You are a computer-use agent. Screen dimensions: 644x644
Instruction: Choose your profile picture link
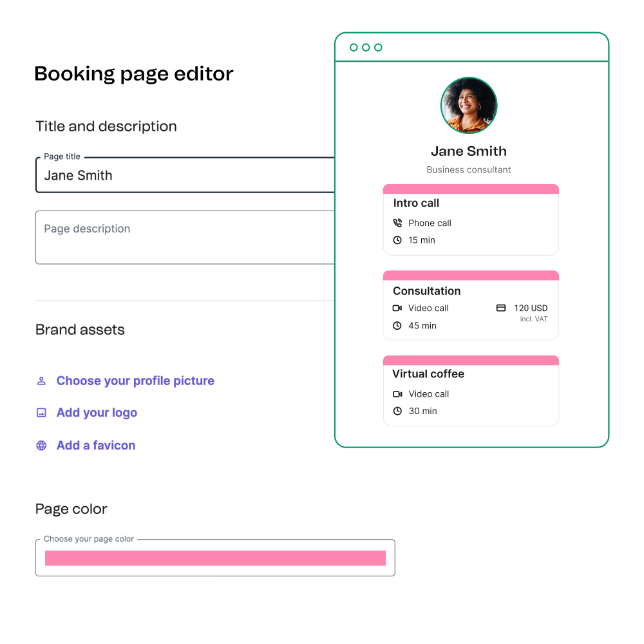click(x=135, y=381)
